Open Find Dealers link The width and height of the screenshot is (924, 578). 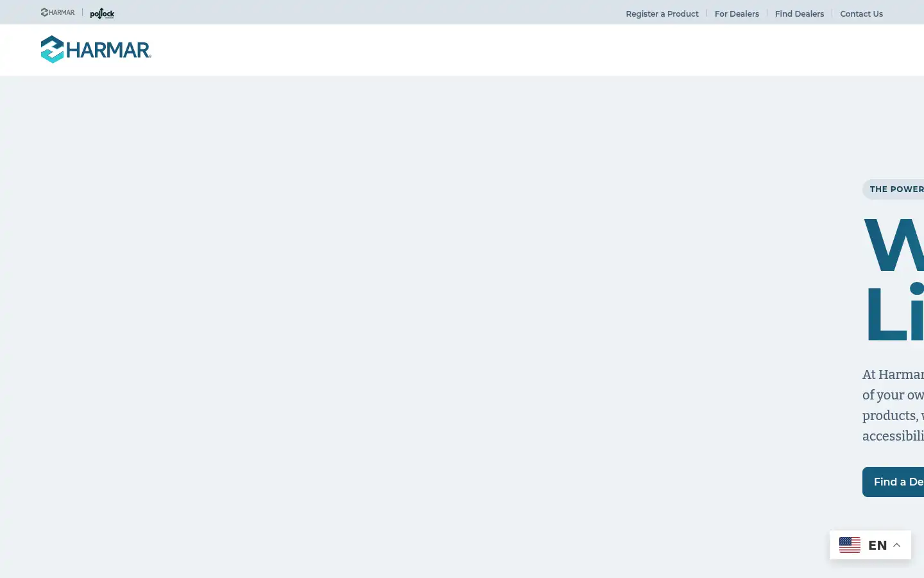coord(800,13)
